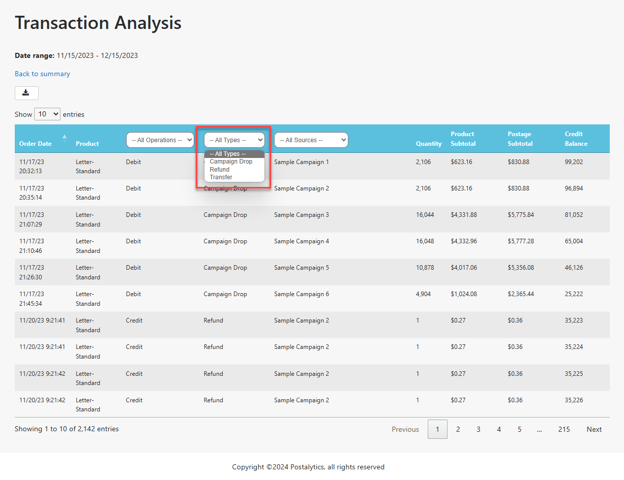Click the 4,904 quantity value
This screenshot has height=480, width=624.
(423, 294)
